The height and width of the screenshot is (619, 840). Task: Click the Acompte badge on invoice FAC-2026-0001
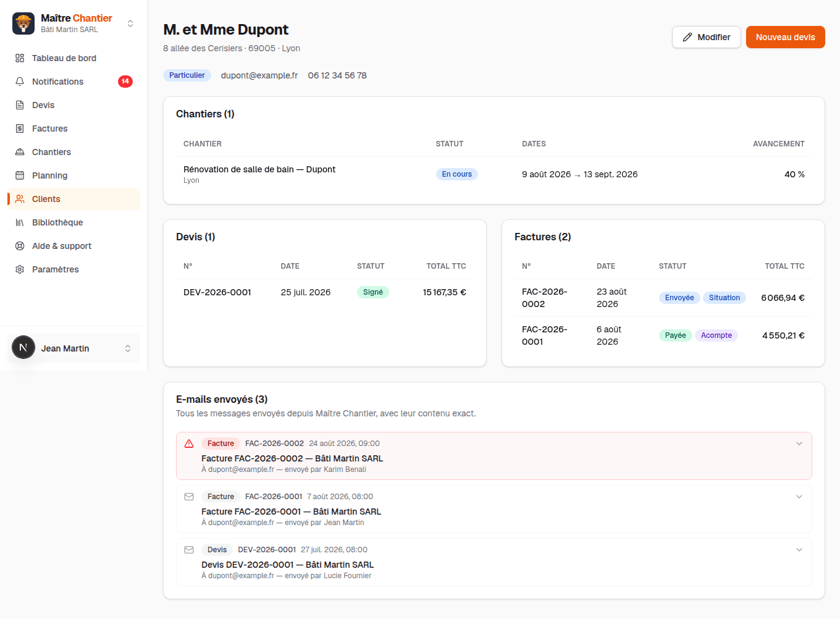[x=716, y=335]
